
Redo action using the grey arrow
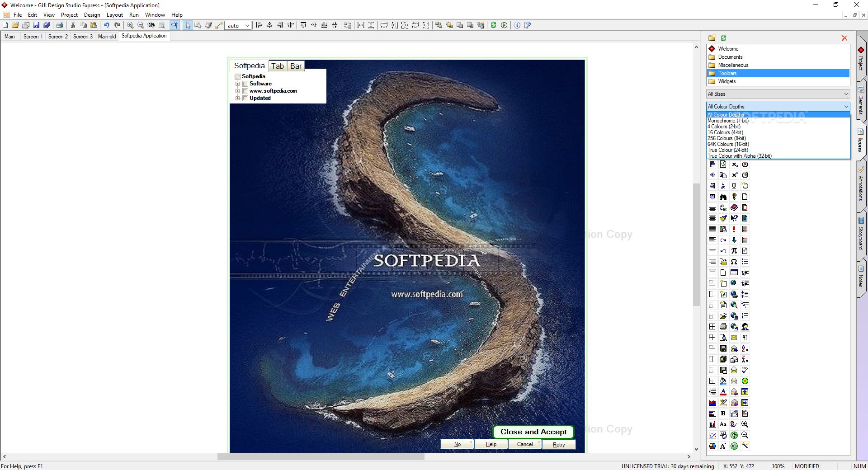click(x=117, y=25)
